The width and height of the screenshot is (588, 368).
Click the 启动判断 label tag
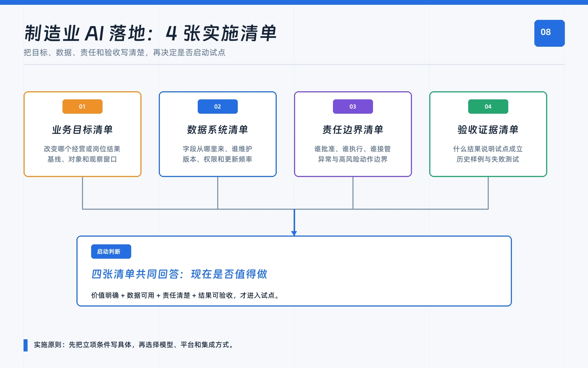(111, 252)
